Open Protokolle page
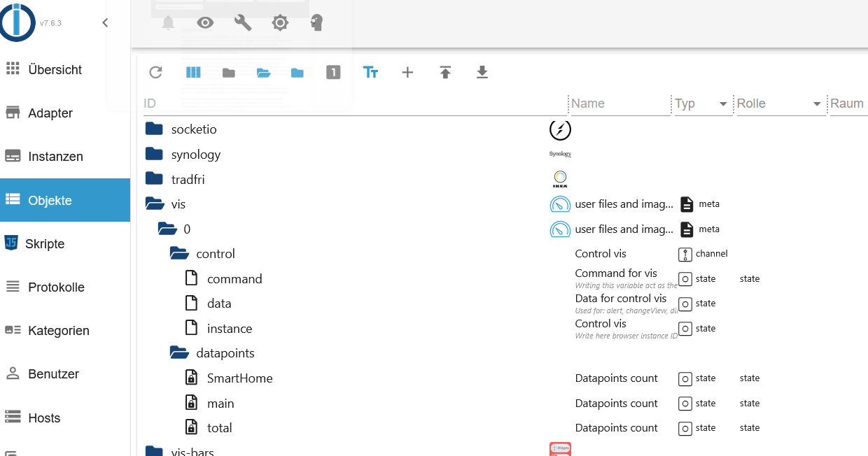Screen dimensions: 868x456 (x=65, y=287)
